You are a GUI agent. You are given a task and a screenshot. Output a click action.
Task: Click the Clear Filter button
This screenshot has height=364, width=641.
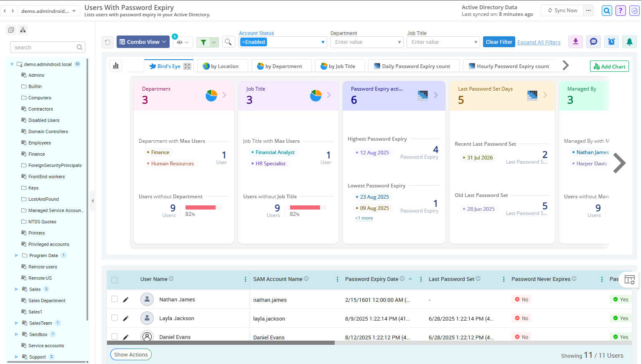[x=499, y=42]
